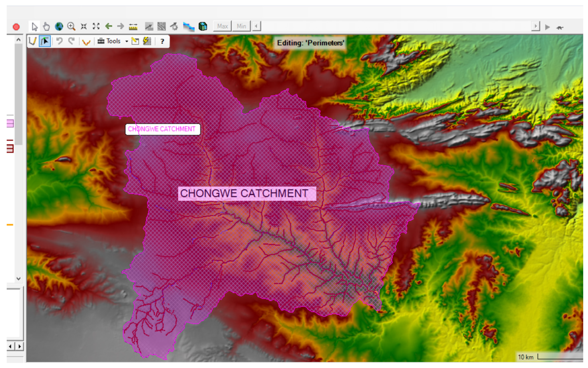Click the globe full extent icon
This screenshot has height=368, width=588.
pyautogui.click(x=59, y=26)
